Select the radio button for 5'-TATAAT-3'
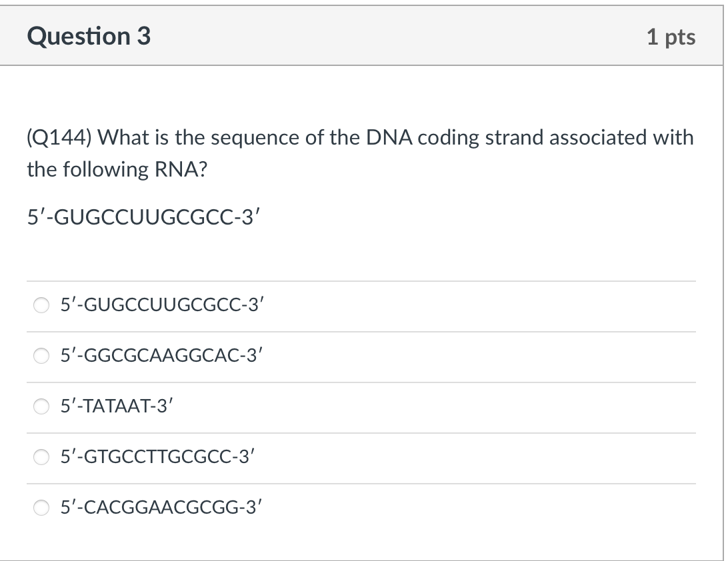The image size is (728, 561). coord(41,406)
